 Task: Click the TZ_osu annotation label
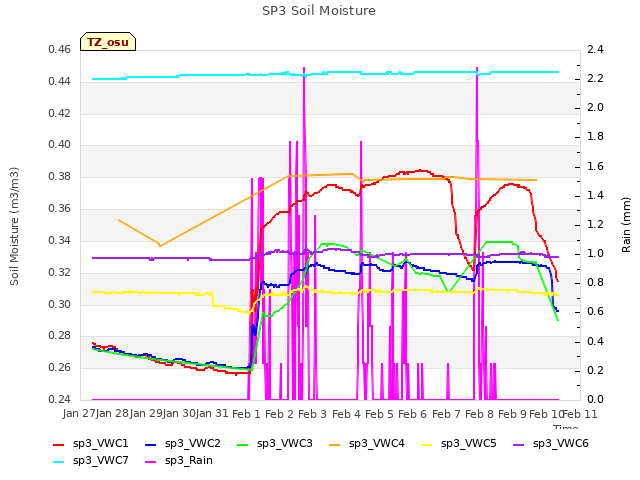(x=108, y=42)
